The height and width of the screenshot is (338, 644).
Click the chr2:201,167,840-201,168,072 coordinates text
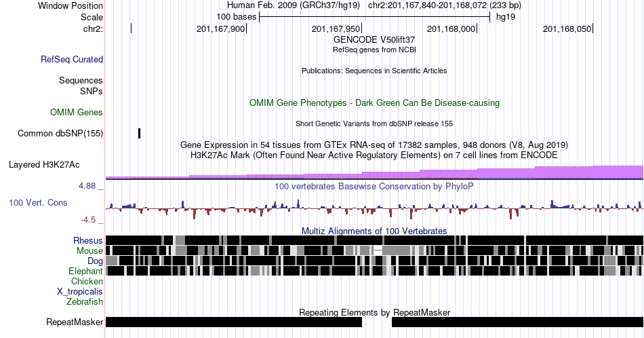click(x=428, y=5)
